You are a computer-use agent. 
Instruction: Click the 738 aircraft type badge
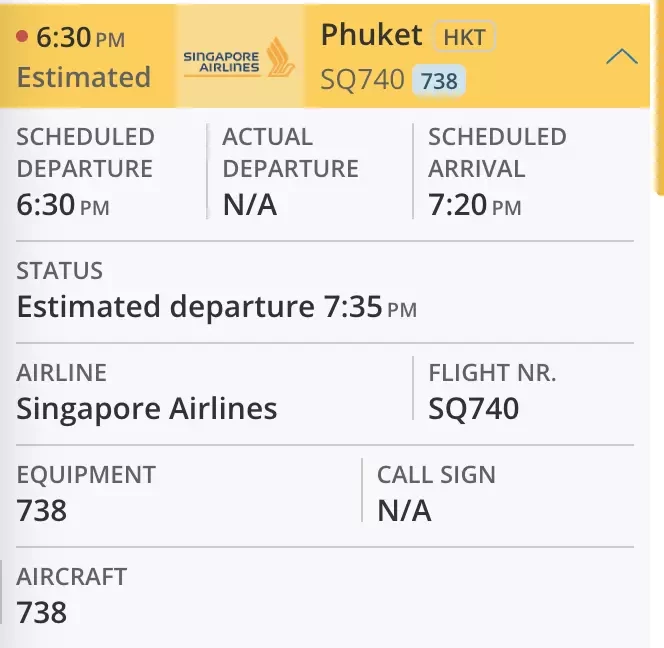439,80
